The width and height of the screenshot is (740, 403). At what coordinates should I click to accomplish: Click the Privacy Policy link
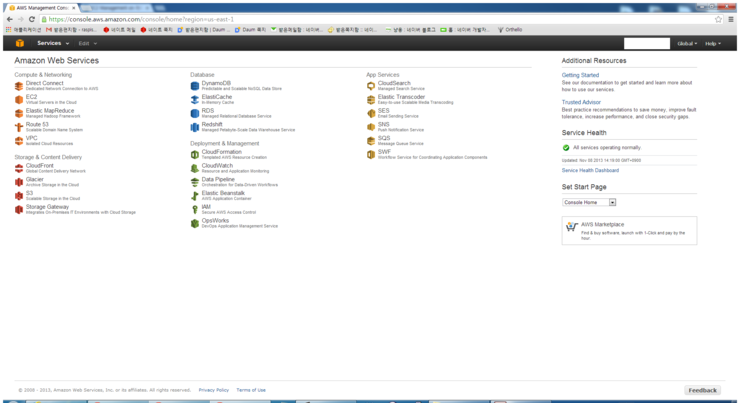[x=213, y=390]
